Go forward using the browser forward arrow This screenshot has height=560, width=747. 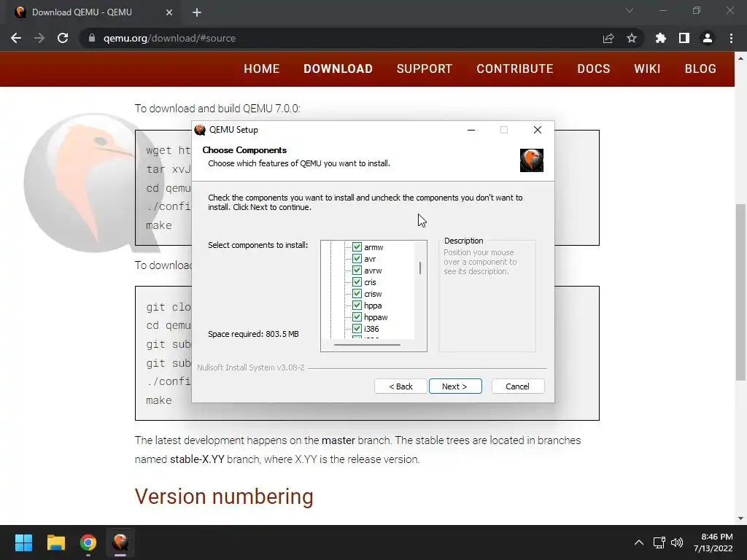click(39, 38)
